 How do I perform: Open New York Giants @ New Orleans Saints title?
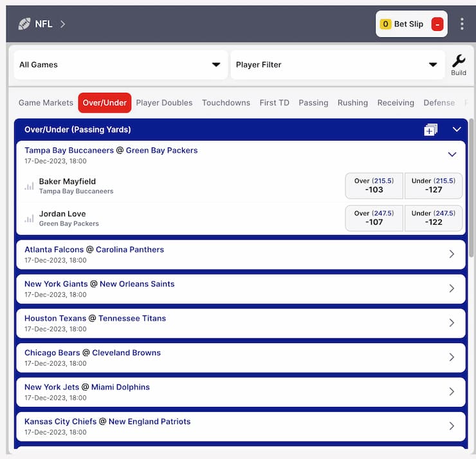click(99, 284)
